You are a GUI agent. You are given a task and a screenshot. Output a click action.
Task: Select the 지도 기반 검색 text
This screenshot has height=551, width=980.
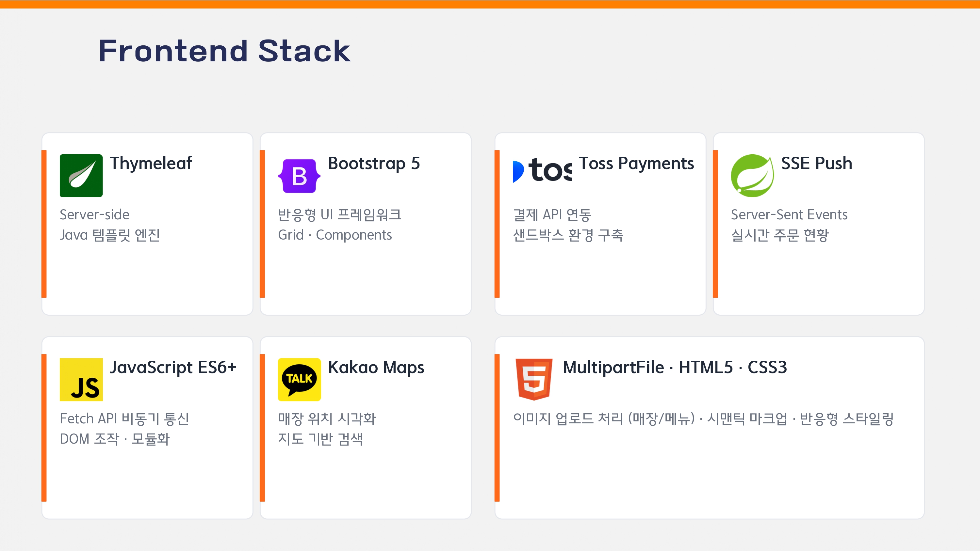320,439
